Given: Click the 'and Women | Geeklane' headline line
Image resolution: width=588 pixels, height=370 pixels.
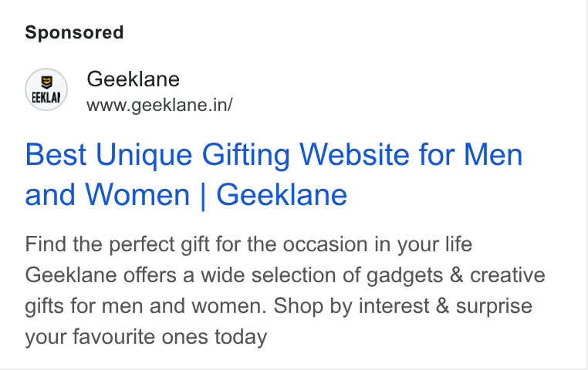Looking at the screenshot, I should point(186,195).
